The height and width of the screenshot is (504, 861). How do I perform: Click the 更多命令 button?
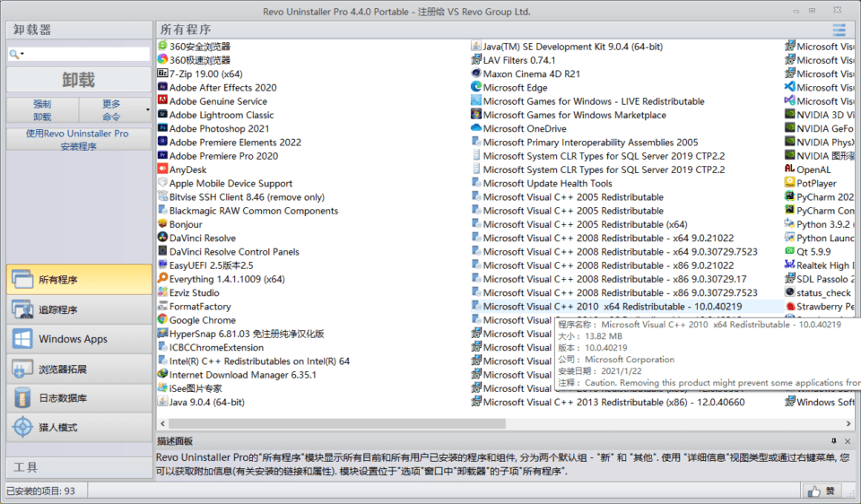[111, 109]
